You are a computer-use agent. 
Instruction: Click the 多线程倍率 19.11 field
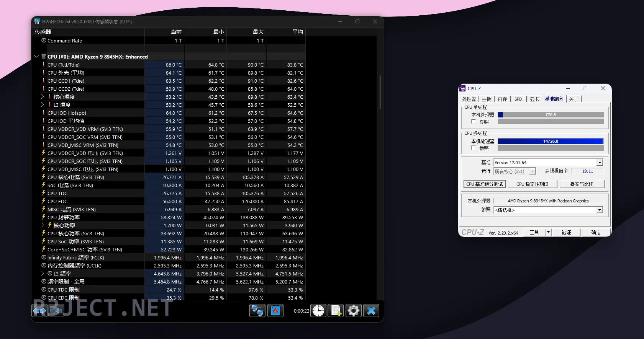coord(587,171)
